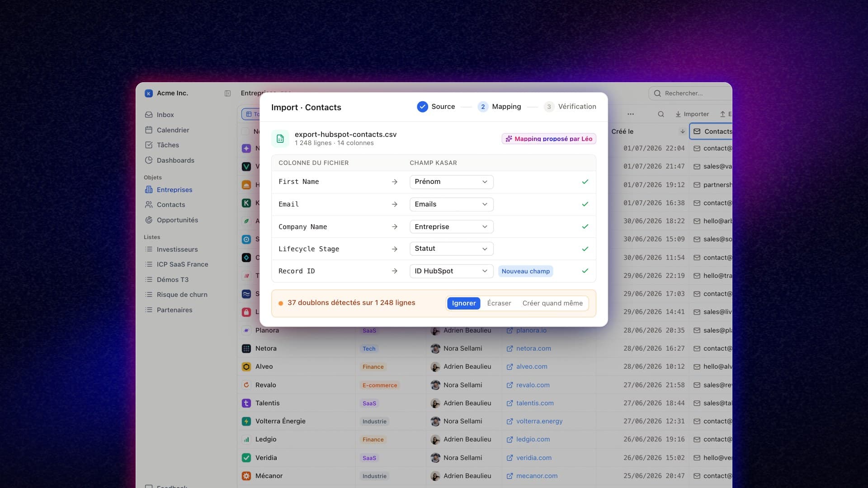The height and width of the screenshot is (488, 868).
Task: Open the three-dots more options menu
Action: coord(631,114)
